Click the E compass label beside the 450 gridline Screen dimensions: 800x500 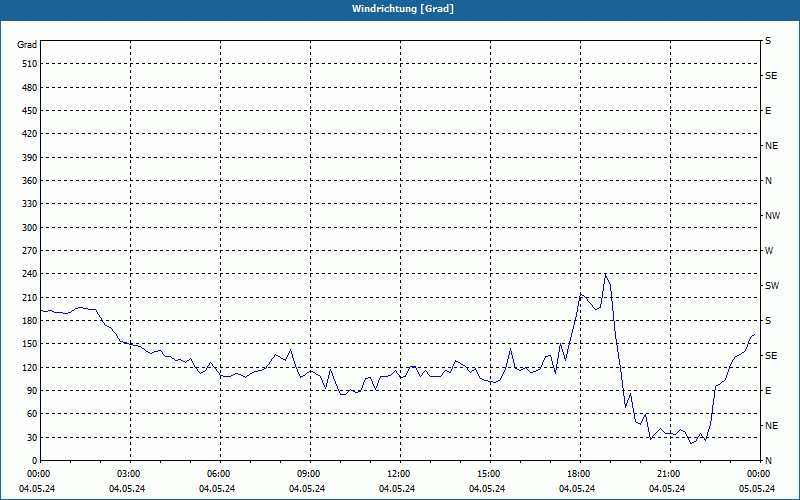point(768,111)
